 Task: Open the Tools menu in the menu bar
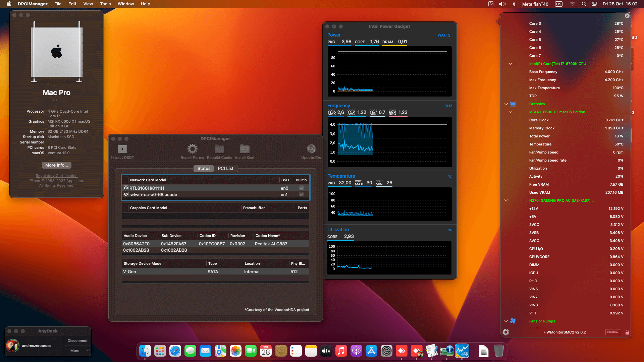(105, 4)
